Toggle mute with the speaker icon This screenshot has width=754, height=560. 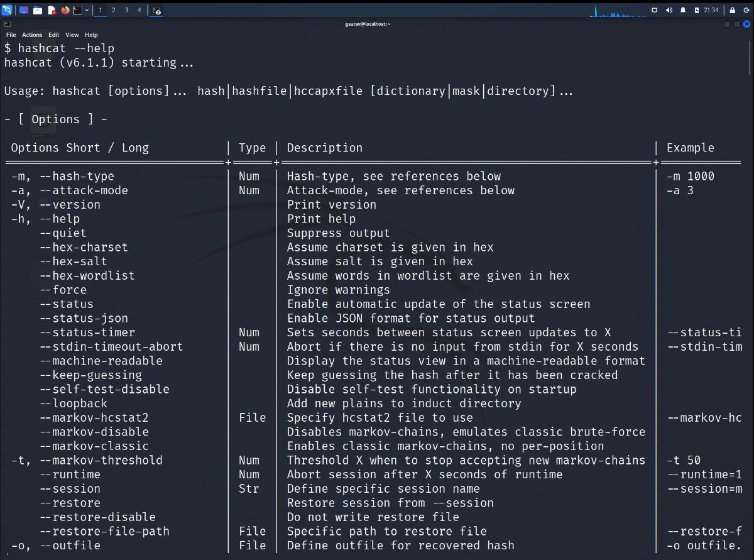click(x=669, y=10)
